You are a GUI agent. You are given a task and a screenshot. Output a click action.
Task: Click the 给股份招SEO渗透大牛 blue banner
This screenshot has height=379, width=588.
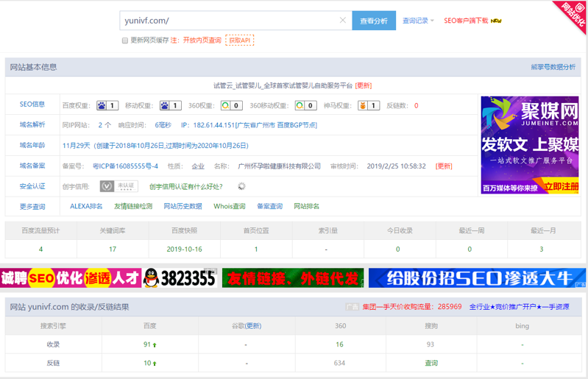[x=477, y=278]
